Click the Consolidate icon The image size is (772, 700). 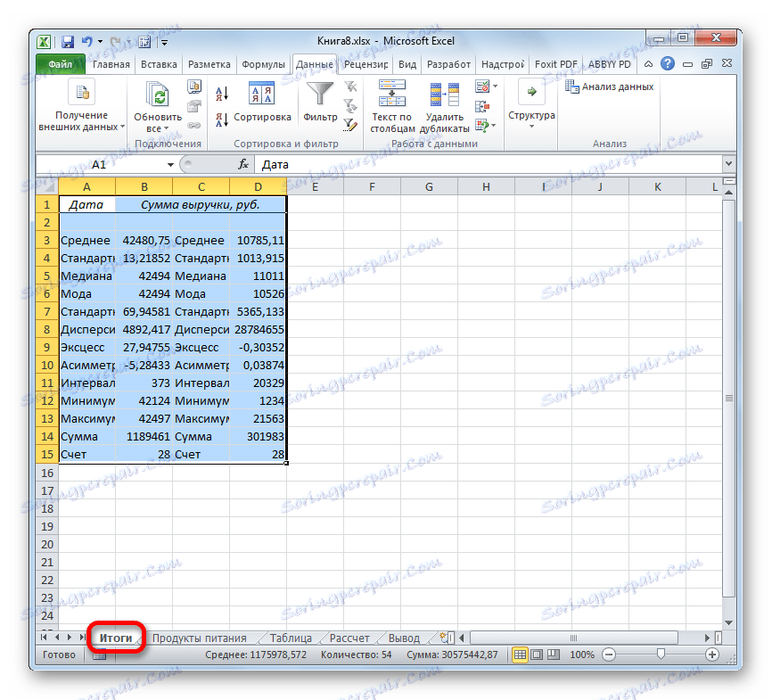pyautogui.click(x=482, y=106)
